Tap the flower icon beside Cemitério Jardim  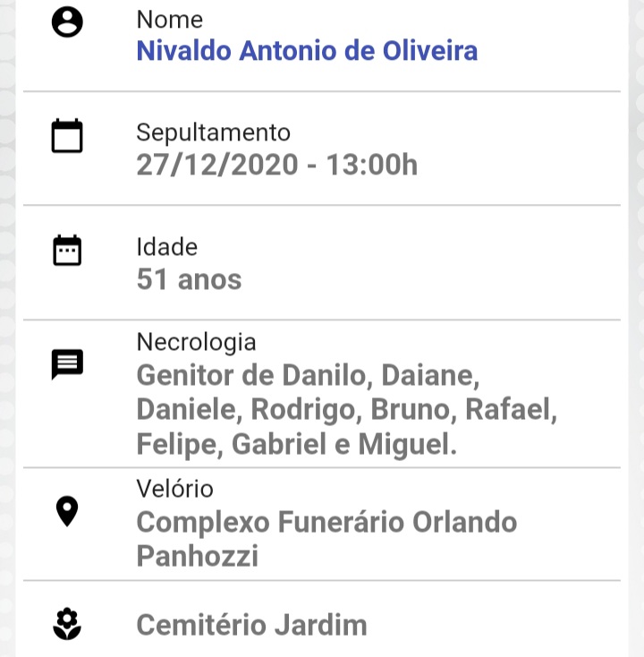[x=67, y=624]
